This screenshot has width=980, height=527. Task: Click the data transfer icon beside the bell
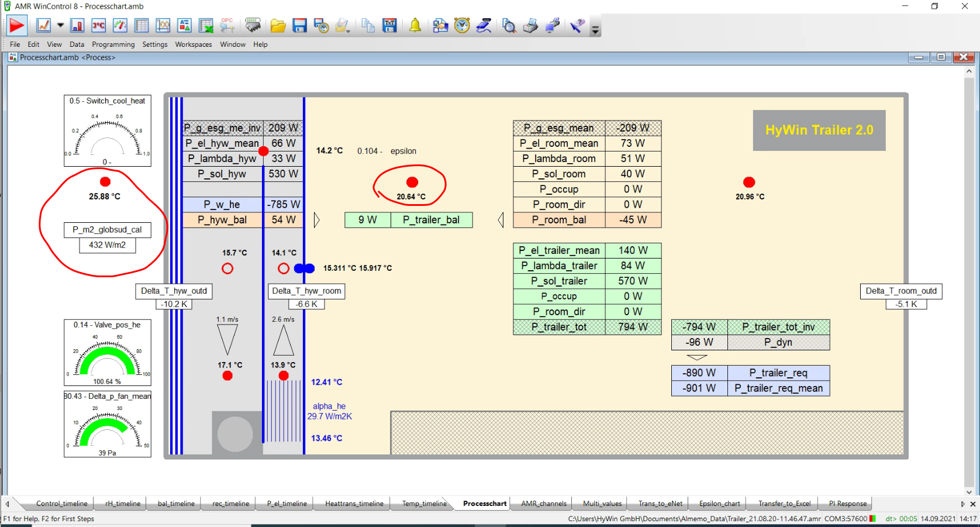tap(440, 25)
